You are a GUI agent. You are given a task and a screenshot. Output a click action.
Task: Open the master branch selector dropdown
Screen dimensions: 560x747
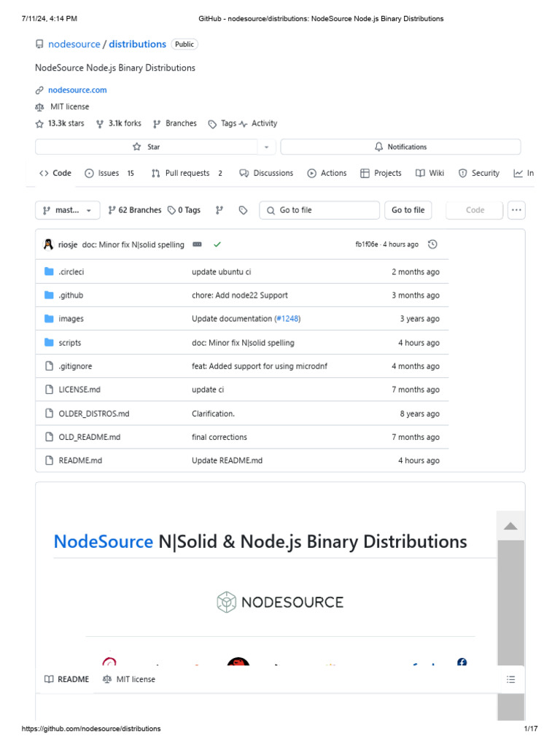67,210
